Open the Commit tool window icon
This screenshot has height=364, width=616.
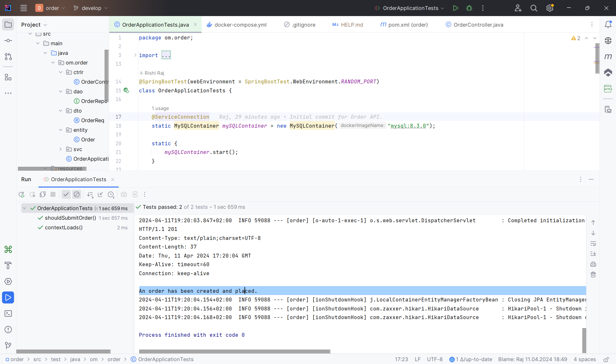click(8, 41)
